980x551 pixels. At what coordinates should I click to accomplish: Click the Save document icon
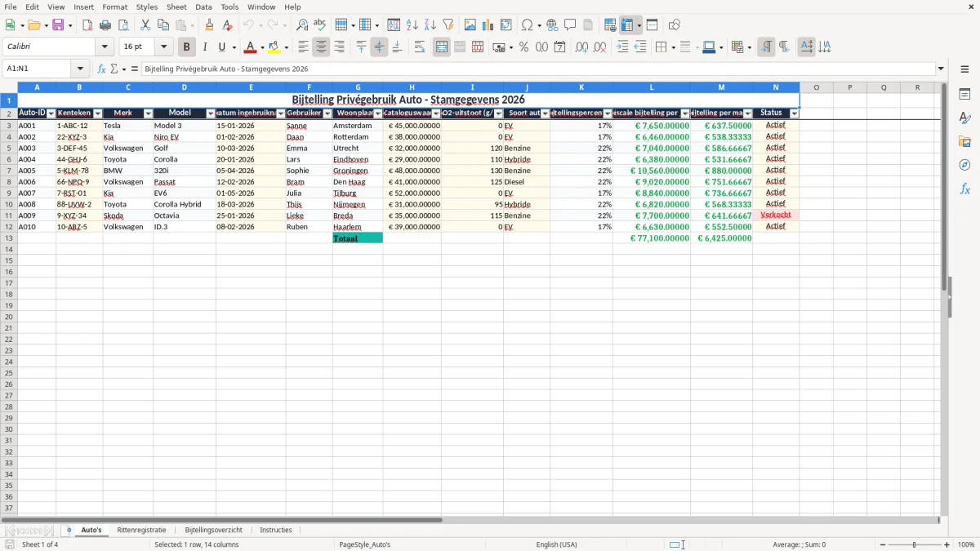pyautogui.click(x=58, y=25)
